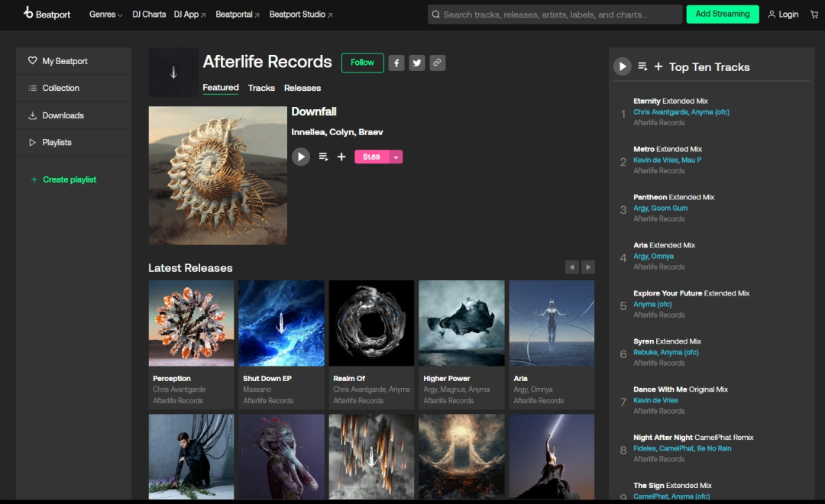Click the Collection list icon
This screenshot has height=504, width=825.
(x=33, y=88)
